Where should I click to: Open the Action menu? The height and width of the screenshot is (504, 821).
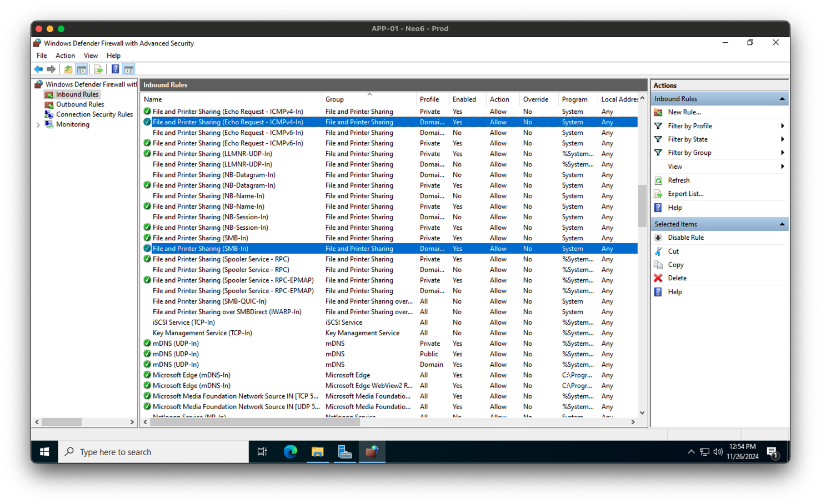(x=65, y=55)
